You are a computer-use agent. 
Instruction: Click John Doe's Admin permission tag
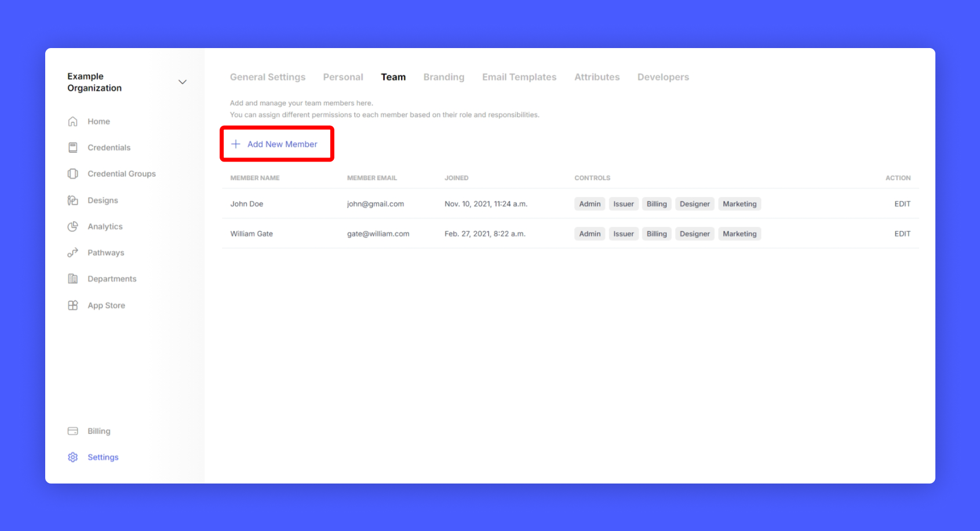(589, 204)
